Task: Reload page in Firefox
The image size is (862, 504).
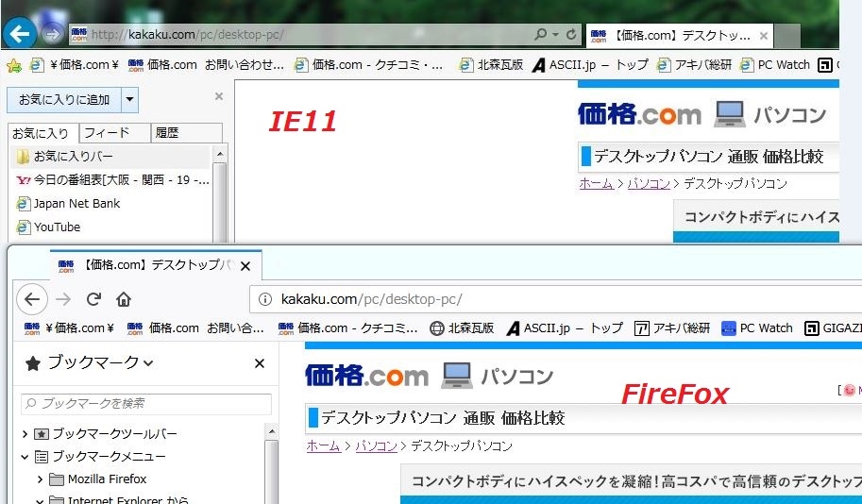Action: (x=94, y=299)
